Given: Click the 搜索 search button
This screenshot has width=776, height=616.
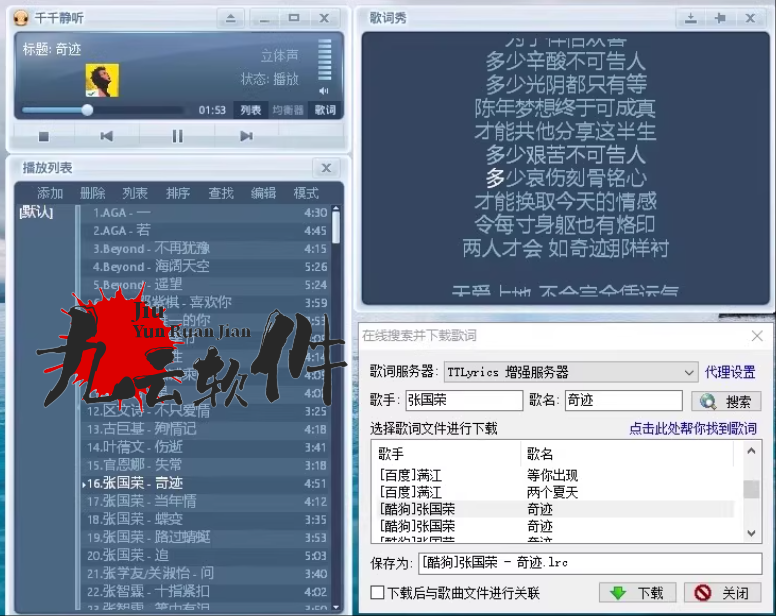Looking at the screenshot, I should (x=726, y=401).
